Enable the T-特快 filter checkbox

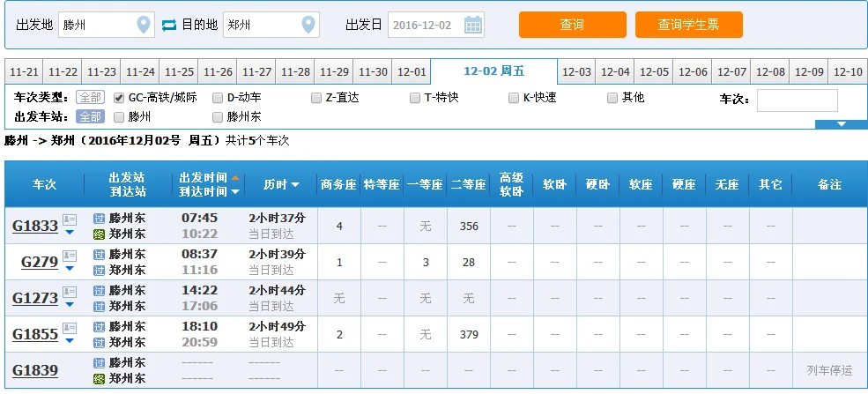[x=415, y=98]
